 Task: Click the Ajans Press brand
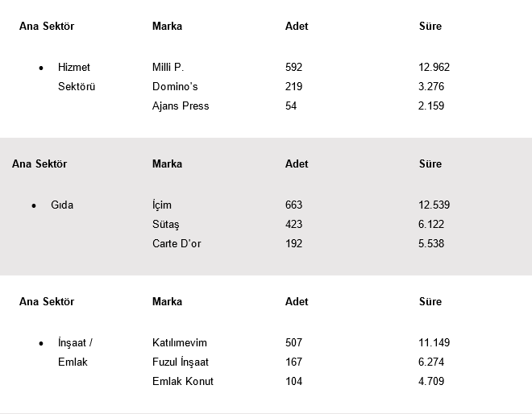(x=181, y=106)
